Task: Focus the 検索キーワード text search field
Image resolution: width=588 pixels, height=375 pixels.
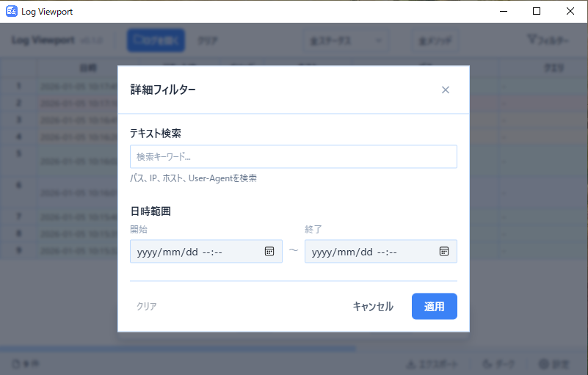Action: coord(293,156)
